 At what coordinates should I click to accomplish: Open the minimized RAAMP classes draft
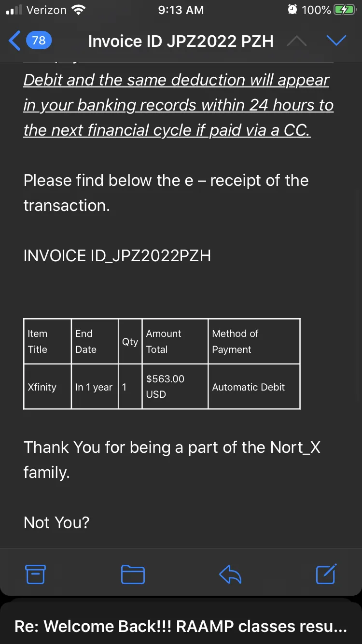181,626
